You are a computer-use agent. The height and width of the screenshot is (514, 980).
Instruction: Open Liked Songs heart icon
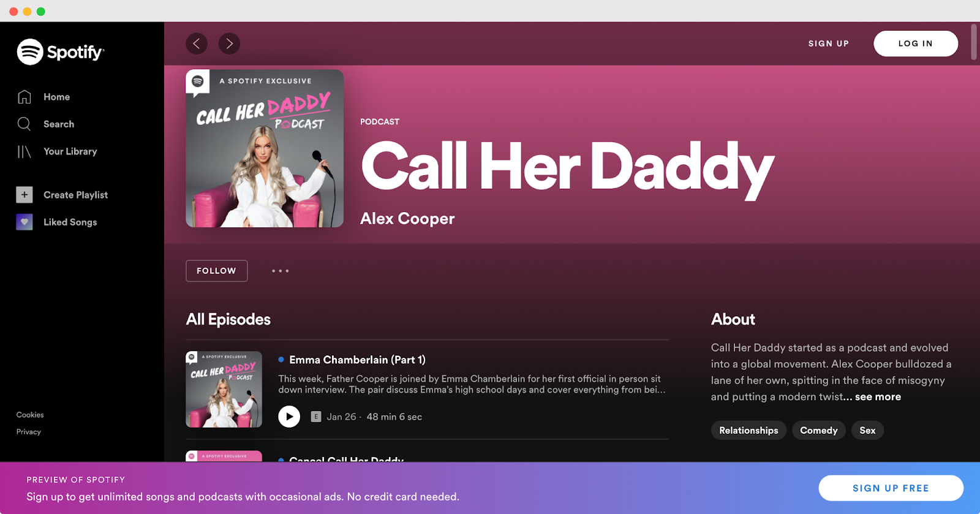[x=24, y=222]
